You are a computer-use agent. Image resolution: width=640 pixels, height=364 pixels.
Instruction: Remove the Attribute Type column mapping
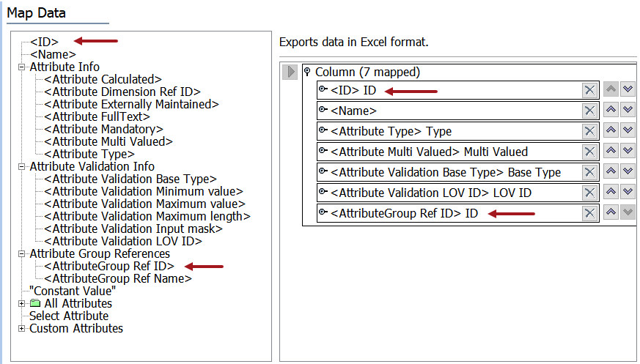click(589, 131)
